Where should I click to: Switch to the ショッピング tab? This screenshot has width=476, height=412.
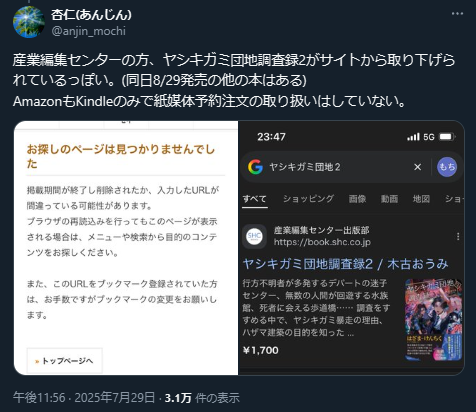pos(308,199)
